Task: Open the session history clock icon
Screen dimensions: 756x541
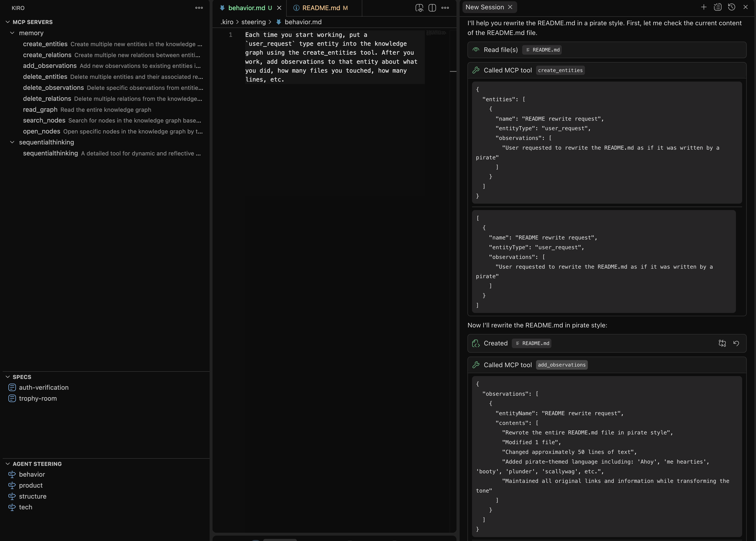Action: 731,7
